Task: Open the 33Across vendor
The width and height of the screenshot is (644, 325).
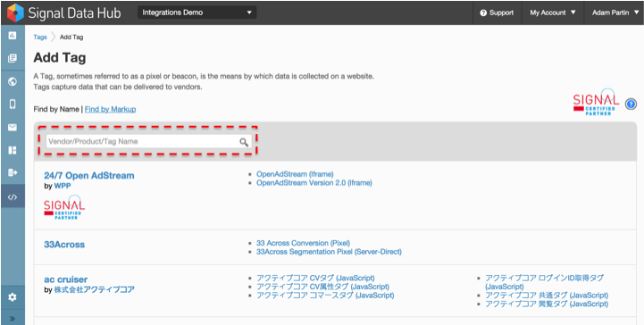Action: coord(64,245)
